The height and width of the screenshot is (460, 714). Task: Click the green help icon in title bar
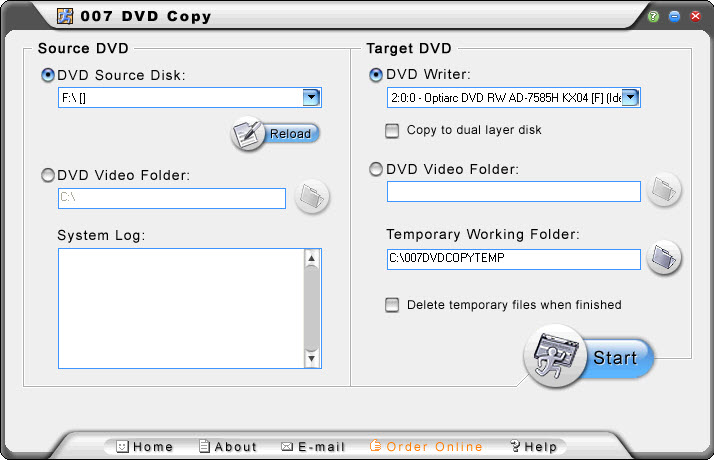point(653,17)
